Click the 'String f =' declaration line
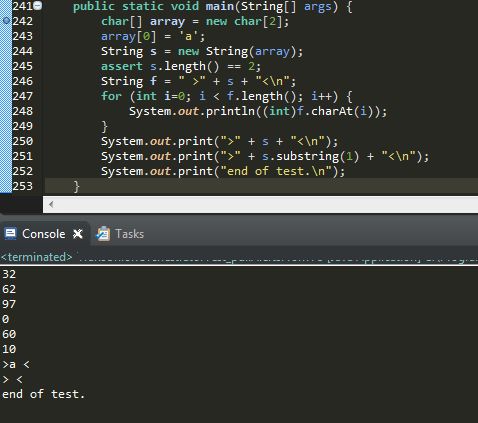The height and width of the screenshot is (423, 478). click(198, 81)
